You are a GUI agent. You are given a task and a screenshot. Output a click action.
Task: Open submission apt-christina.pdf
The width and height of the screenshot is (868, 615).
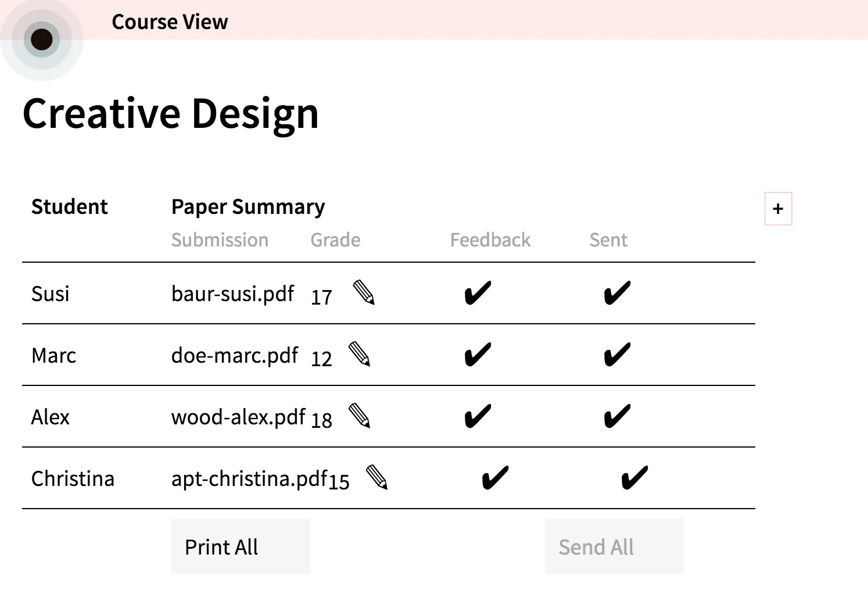point(250,479)
